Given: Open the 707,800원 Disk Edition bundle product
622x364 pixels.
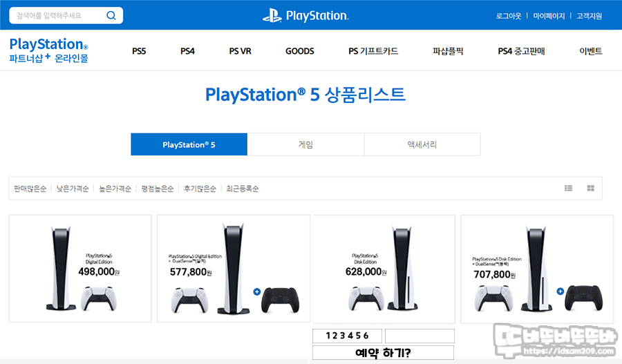Looking at the screenshot, I should click(537, 269).
